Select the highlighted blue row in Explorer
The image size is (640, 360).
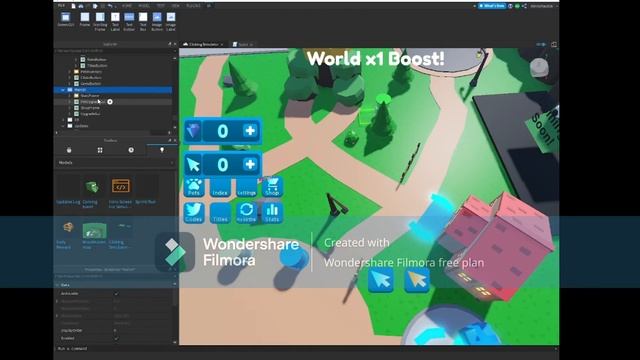coord(113,90)
